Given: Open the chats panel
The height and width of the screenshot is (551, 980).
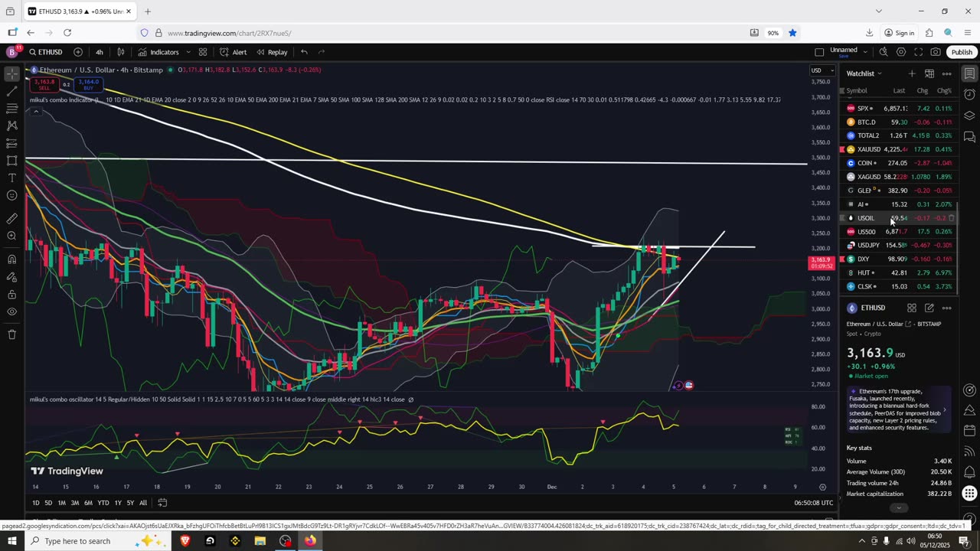Looking at the screenshot, I should tap(969, 137).
